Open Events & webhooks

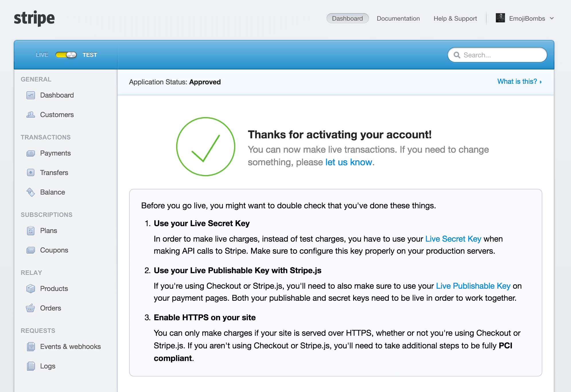tap(70, 346)
